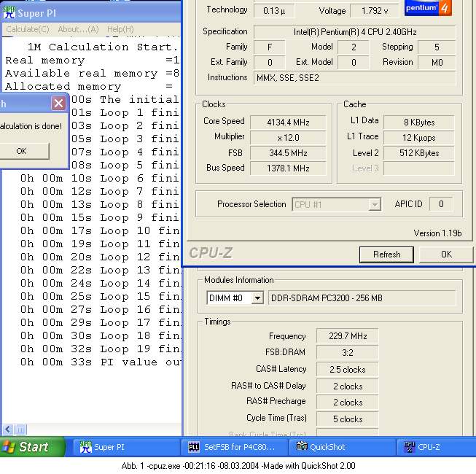Viewport: 476px width, 474px height.
Task: Click the Level 2 512 KBytes value
Action: click(419, 153)
